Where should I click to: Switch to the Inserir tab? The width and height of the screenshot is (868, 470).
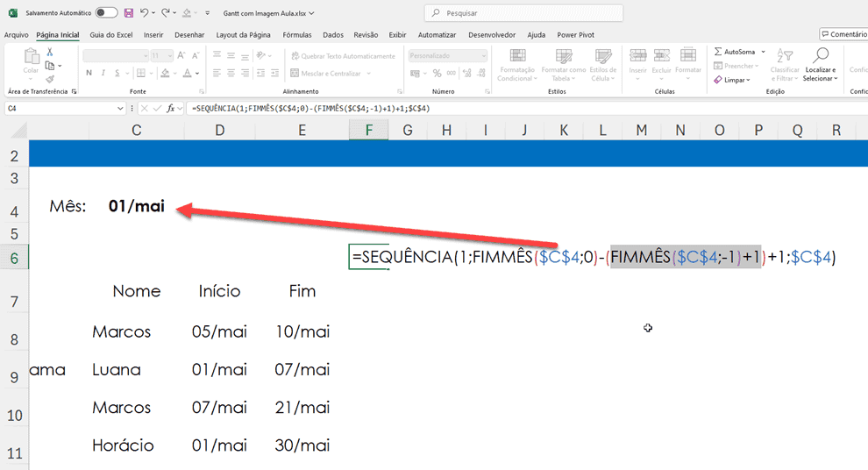coord(153,35)
